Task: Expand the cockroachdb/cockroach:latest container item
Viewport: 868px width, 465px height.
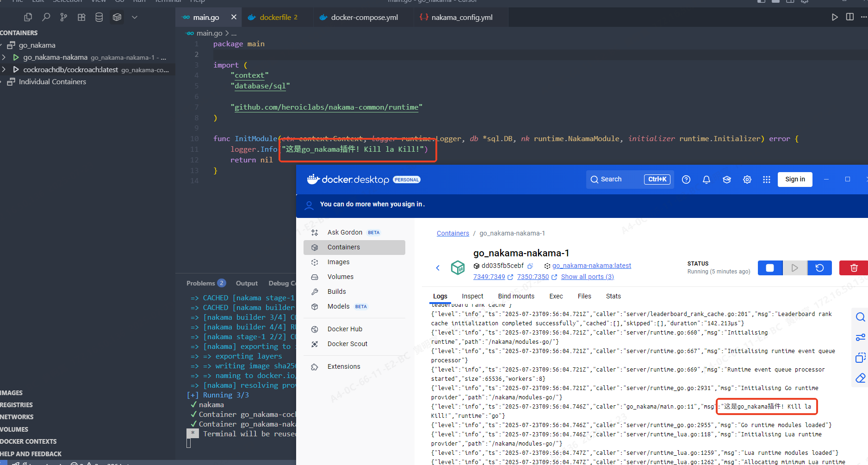Action: pyautogui.click(x=4, y=69)
